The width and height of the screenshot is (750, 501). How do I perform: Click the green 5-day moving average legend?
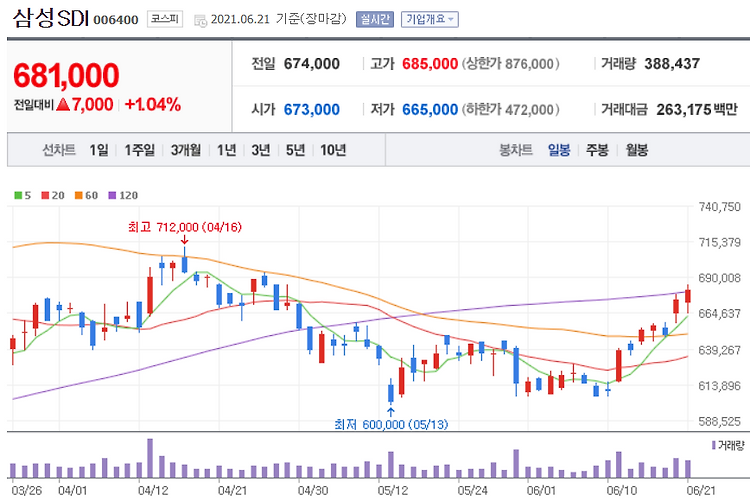tap(22, 195)
